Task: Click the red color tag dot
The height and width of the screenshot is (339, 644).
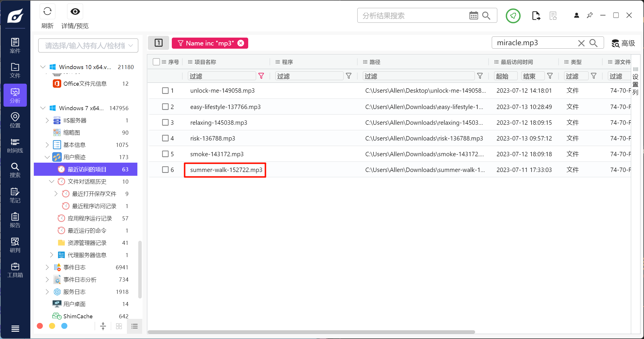Action: tap(40, 326)
